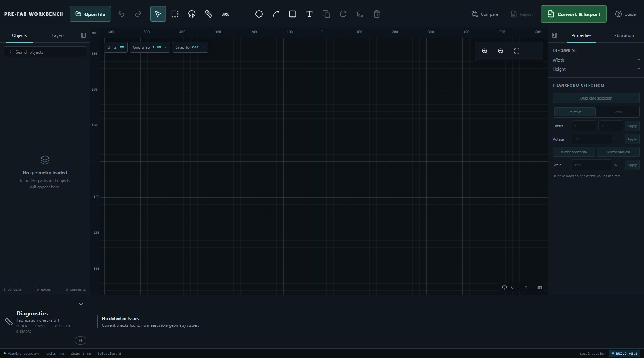Open Snap To OFF dropdown
644x358 pixels.
[190, 47]
